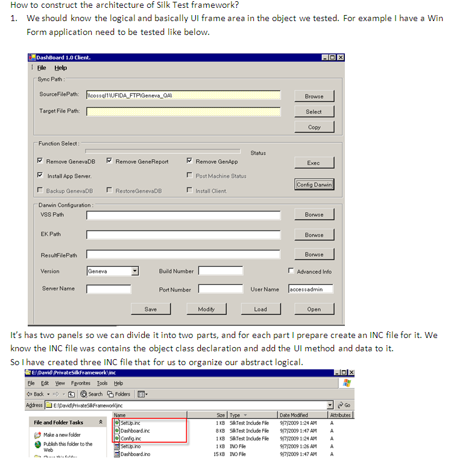Click the Config.inc file icon
This screenshot has height=476, width=454.
coord(117,439)
